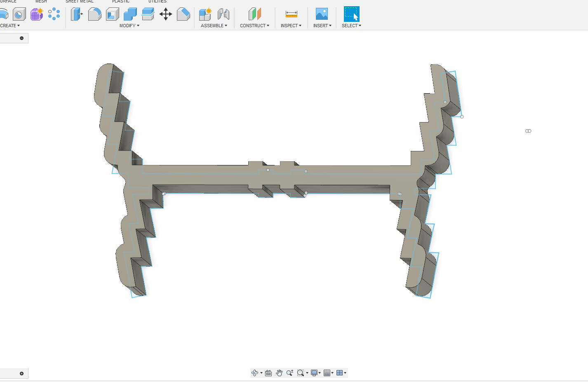Image resolution: width=588 pixels, height=382 pixels.
Task: Select the Move/Copy arrows tool
Action: point(166,14)
